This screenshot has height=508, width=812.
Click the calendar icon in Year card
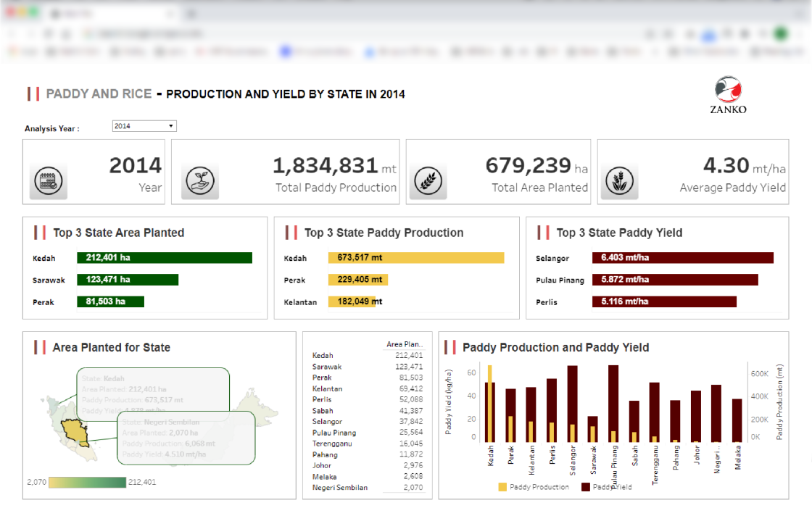[x=48, y=181]
